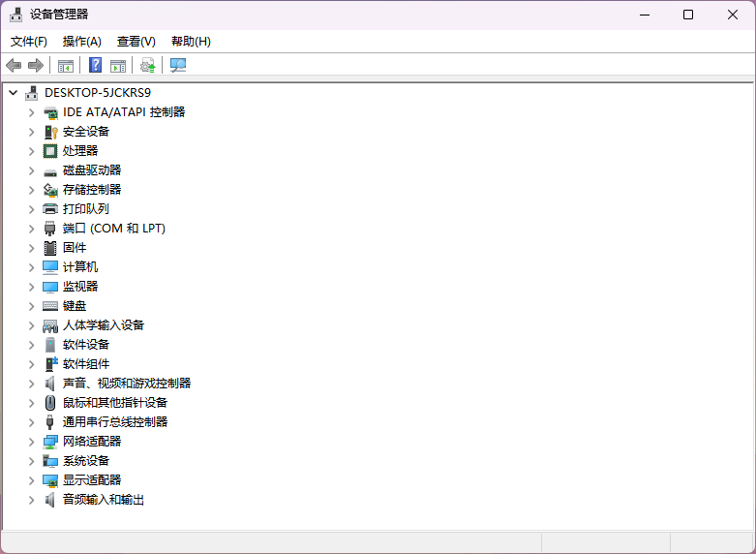This screenshot has width=756, height=554.
Task: Maximize the 设备管理器 window
Action: [688, 15]
